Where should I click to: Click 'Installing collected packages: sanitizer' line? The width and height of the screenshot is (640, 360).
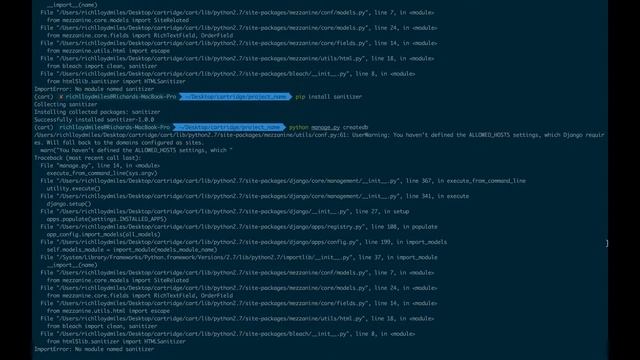tap(97, 112)
